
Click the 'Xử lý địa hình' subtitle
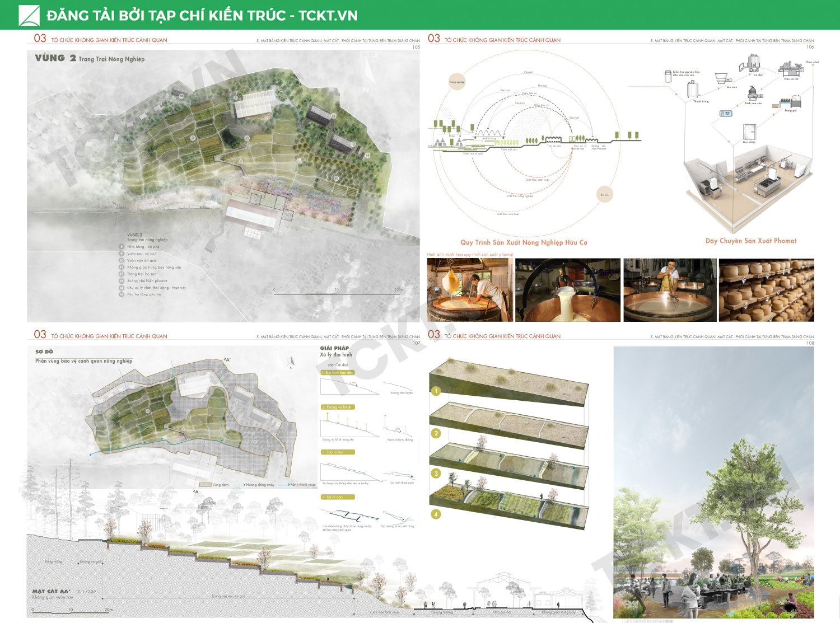click(x=336, y=355)
